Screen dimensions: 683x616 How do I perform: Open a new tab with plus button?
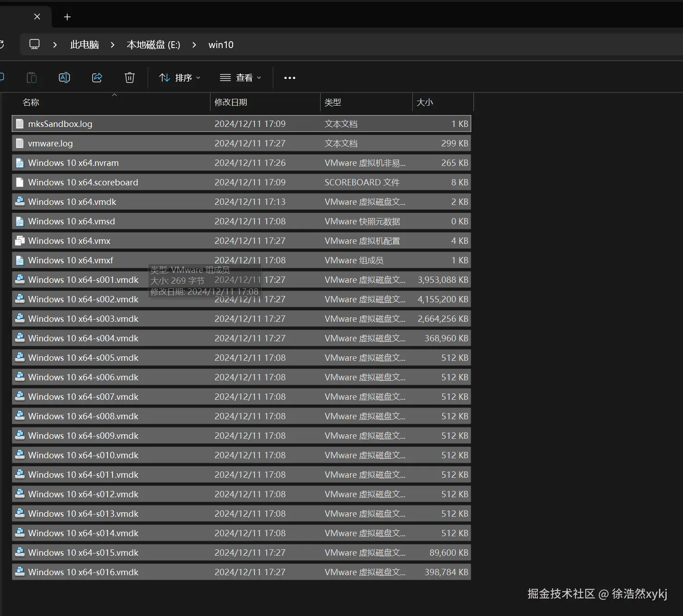(67, 17)
